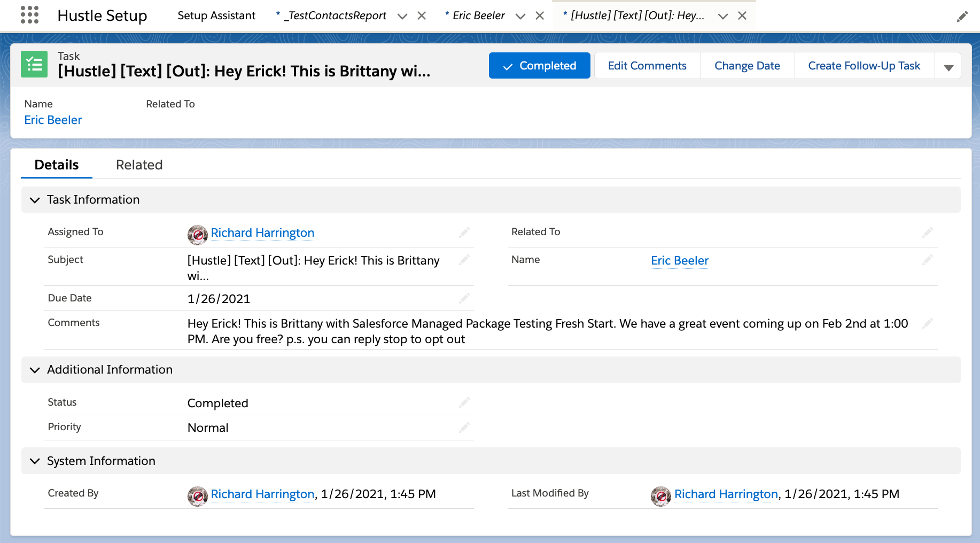Close the _TestContactsReport tab
980x543 pixels.
point(422,15)
